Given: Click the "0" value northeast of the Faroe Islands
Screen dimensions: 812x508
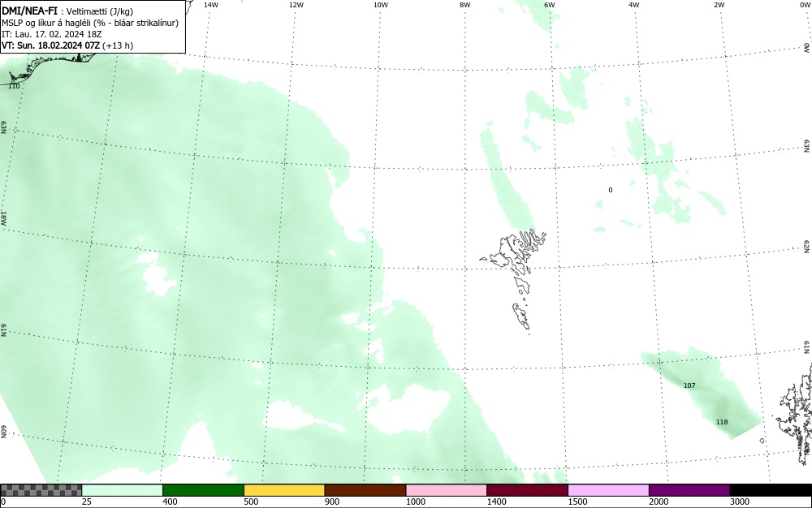Looking at the screenshot, I should coord(611,190).
